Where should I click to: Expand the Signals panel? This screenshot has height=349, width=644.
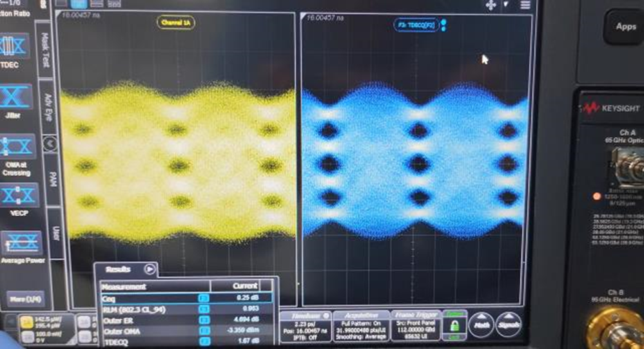tap(509, 325)
